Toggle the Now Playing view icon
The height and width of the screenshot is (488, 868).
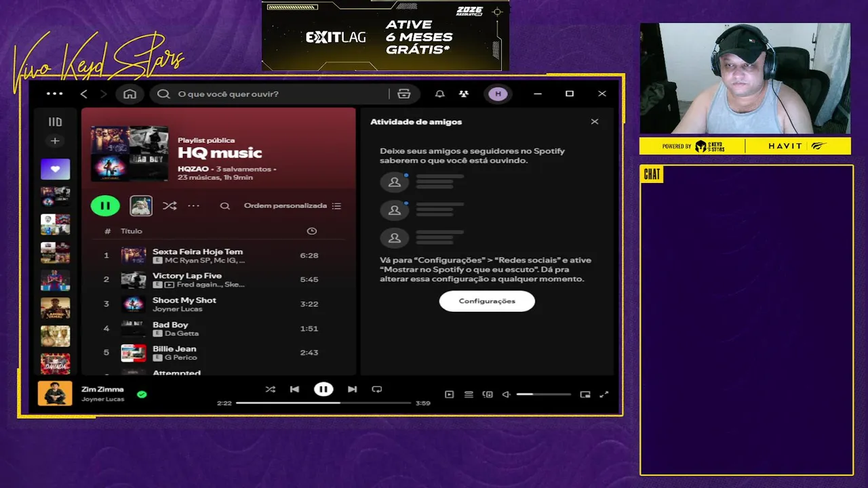(449, 394)
